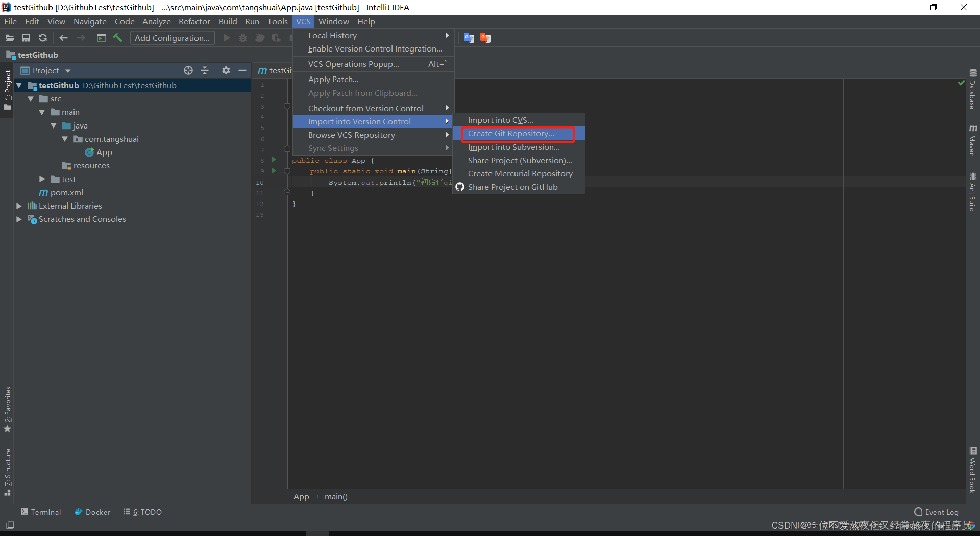This screenshot has height=536, width=980.
Task: Click Add Configuration button
Action: [172, 38]
